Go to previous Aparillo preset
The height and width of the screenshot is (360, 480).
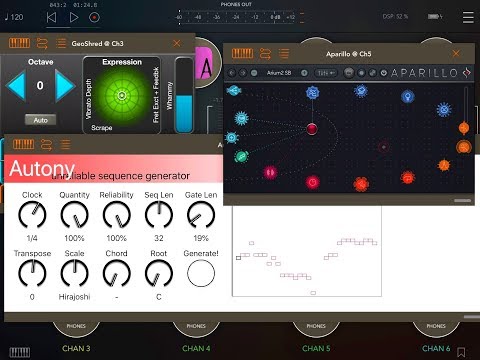(232, 73)
